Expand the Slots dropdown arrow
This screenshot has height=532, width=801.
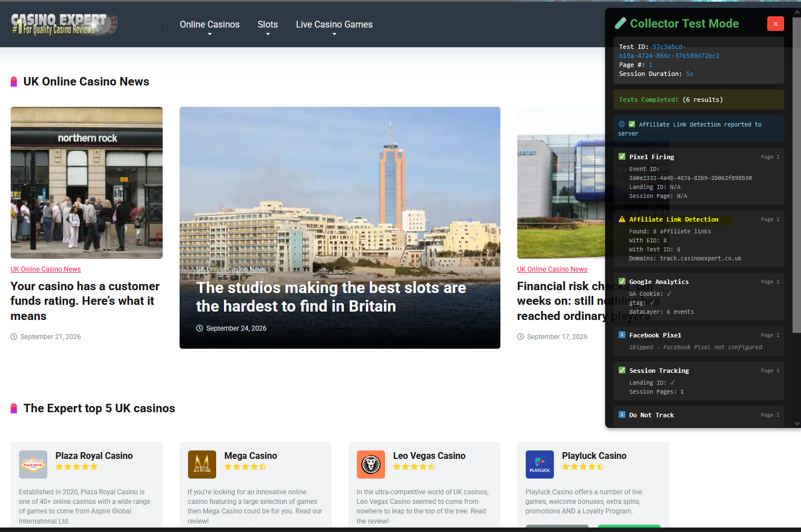[x=268, y=34]
